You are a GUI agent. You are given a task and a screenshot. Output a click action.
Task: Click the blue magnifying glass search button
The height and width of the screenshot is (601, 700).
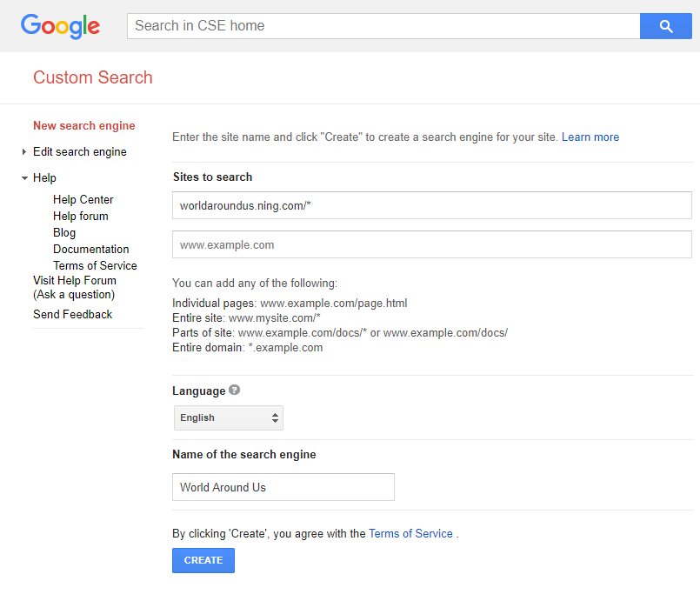(665, 26)
